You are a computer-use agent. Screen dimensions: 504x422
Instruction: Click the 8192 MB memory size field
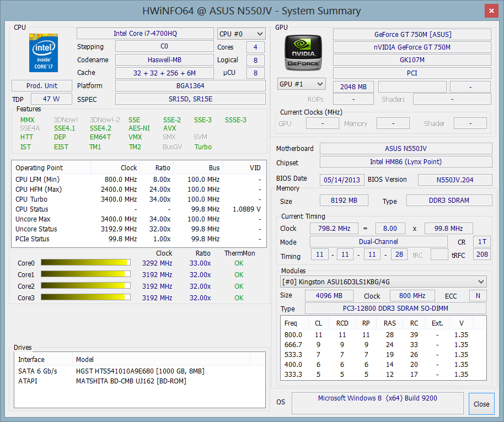[x=344, y=201]
